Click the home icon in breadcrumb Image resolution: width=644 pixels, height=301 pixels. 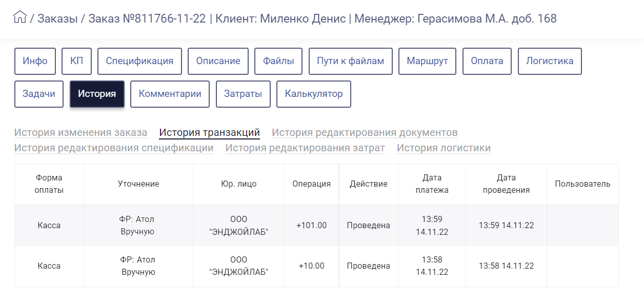pos(19,18)
